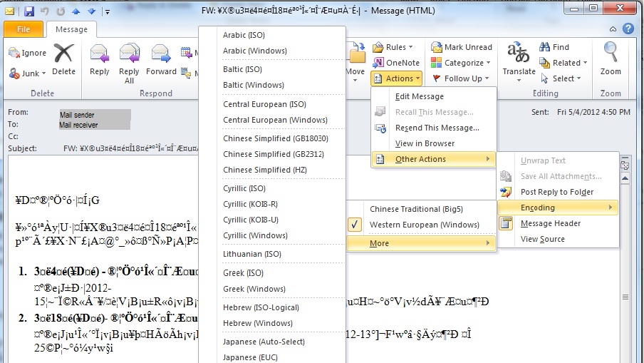Click View Source in the submenu
This screenshot has width=644, height=363.
[x=542, y=239]
